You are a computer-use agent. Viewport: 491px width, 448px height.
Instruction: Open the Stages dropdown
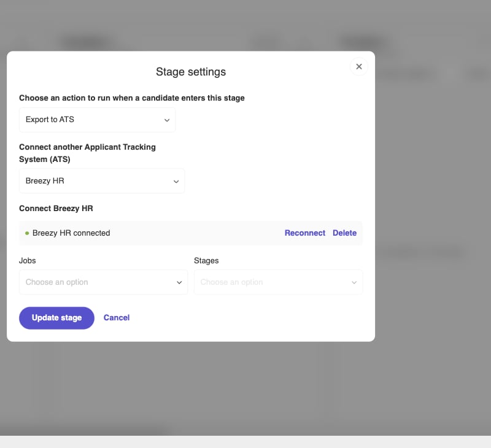(279, 282)
